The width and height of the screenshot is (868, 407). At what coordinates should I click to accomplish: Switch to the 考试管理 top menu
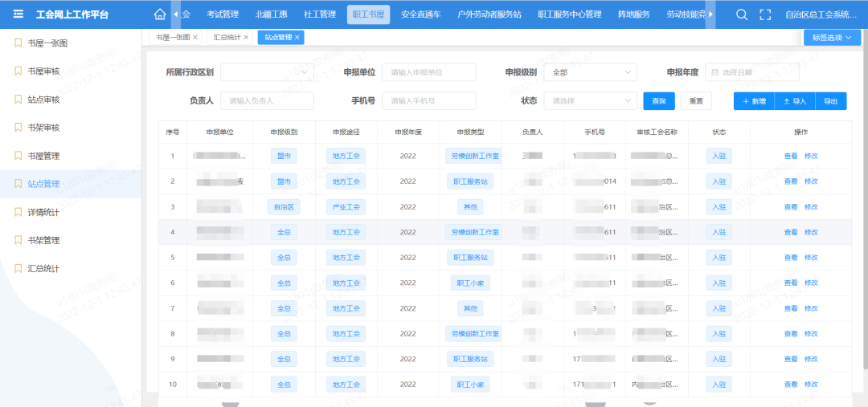coord(223,14)
